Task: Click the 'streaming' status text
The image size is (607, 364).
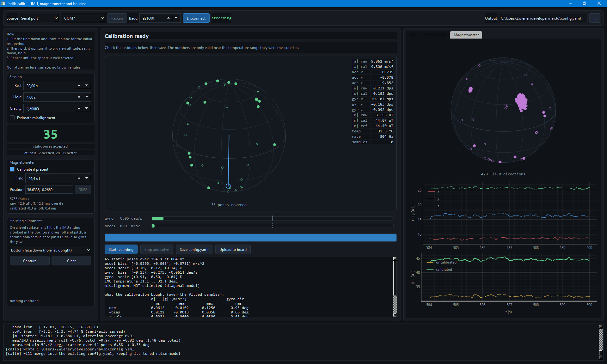Action: pos(221,18)
